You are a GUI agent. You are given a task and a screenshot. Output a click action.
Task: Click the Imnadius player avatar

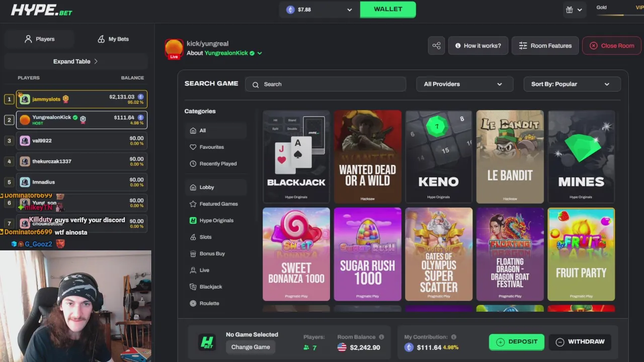pyautogui.click(x=25, y=182)
